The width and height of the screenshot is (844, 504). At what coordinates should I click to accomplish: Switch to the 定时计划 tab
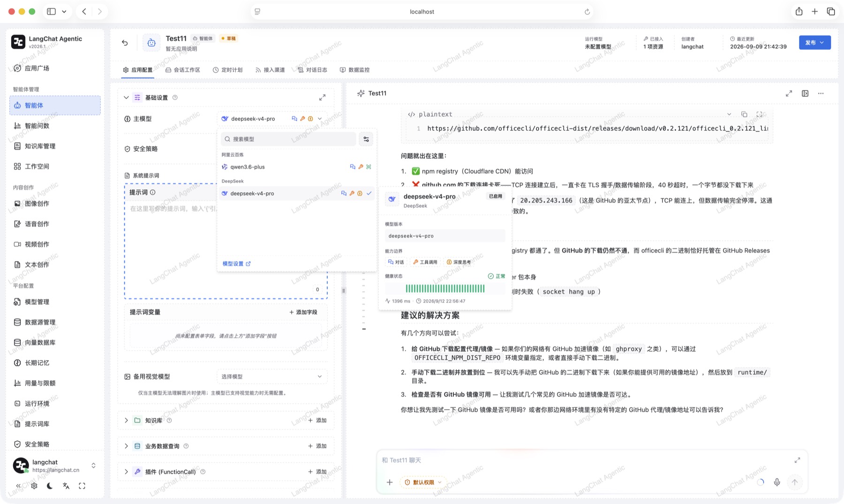tap(228, 70)
